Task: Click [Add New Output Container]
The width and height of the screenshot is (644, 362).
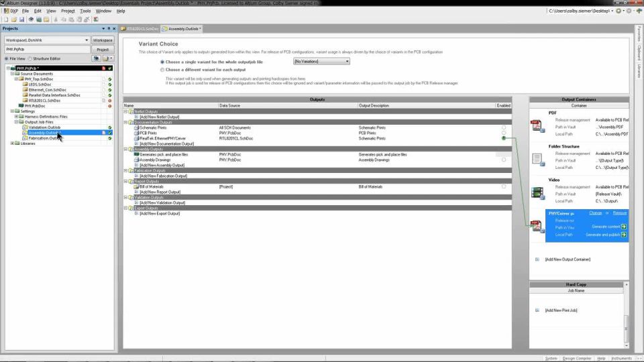Action: pos(568,259)
